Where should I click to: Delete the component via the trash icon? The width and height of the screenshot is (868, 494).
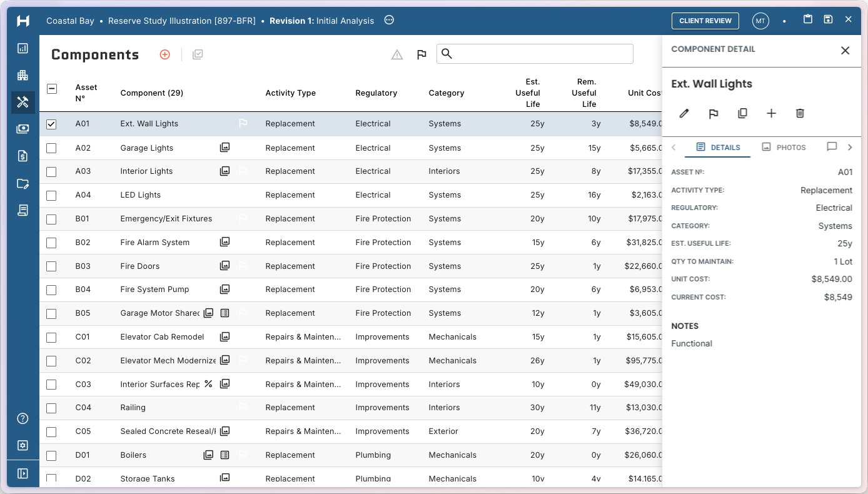[x=800, y=113]
